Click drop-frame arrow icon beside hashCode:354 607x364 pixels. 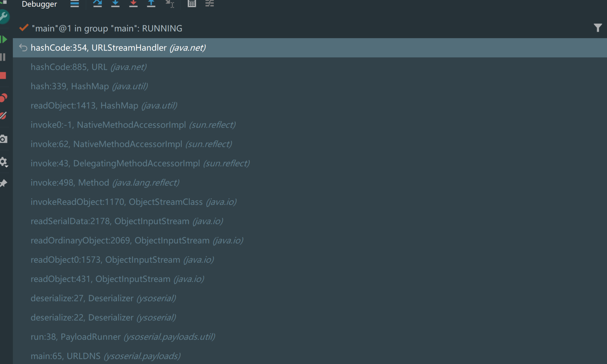coord(23,47)
